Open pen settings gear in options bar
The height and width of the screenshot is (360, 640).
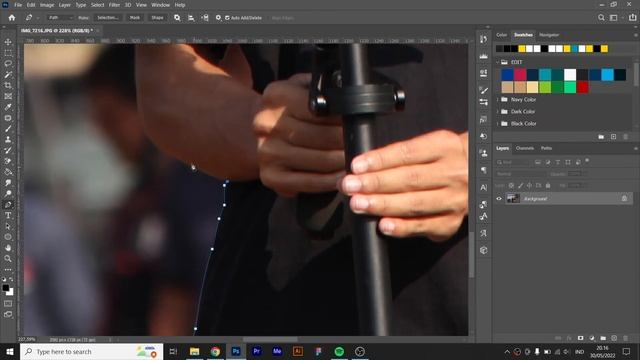(x=218, y=18)
